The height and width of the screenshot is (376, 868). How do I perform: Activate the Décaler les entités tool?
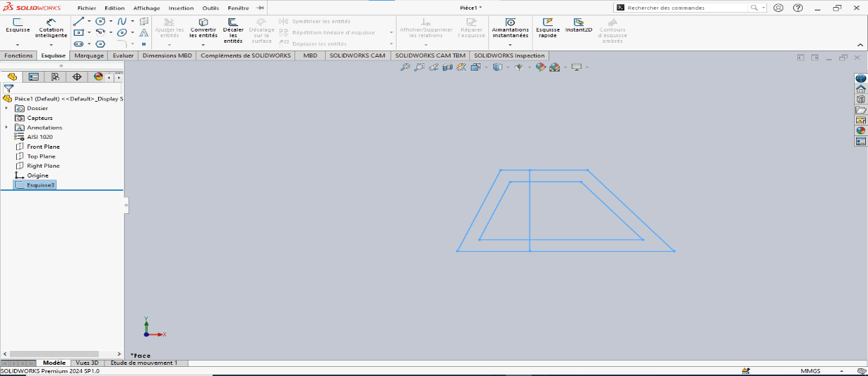tap(233, 28)
